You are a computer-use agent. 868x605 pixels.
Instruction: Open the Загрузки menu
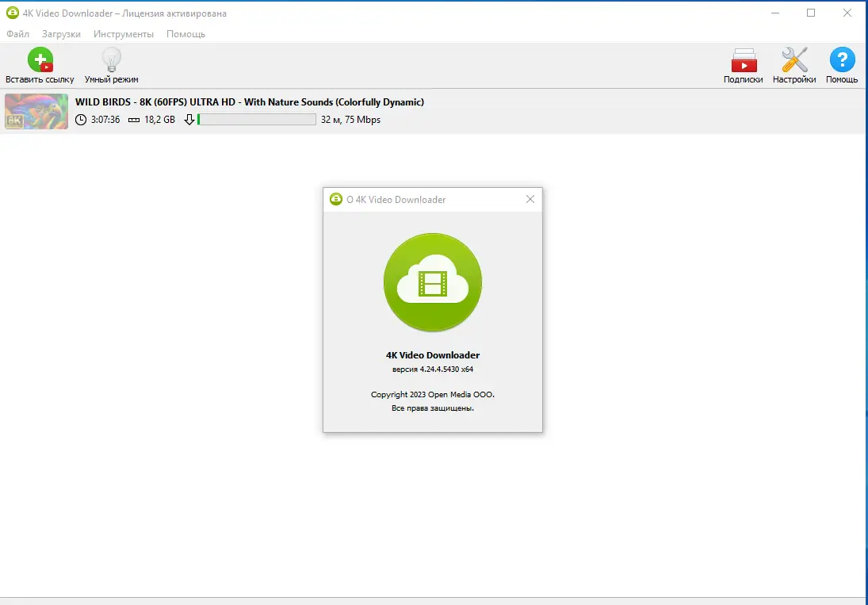click(x=62, y=34)
